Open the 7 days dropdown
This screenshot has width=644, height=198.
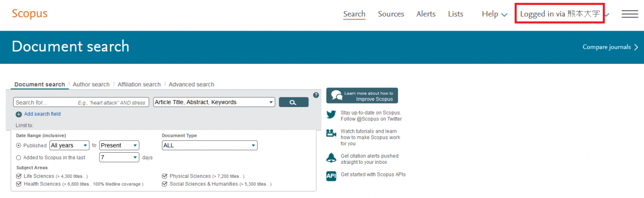[x=119, y=157]
